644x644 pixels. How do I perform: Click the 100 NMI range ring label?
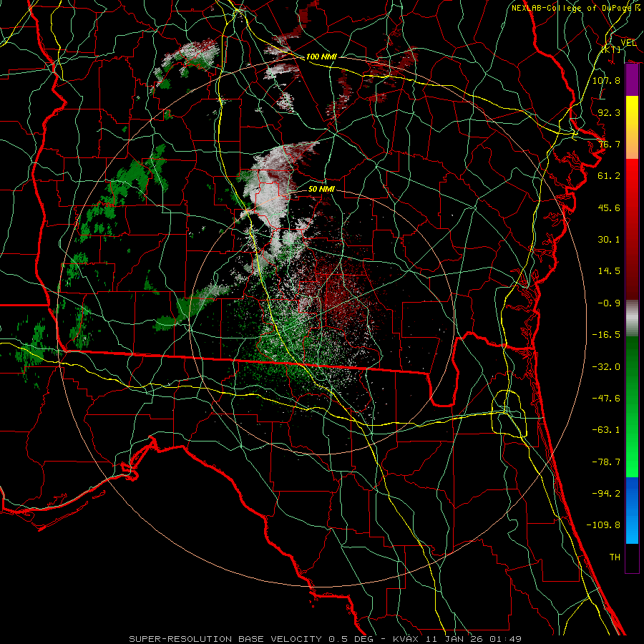pyautogui.click(x=321, y=57)
